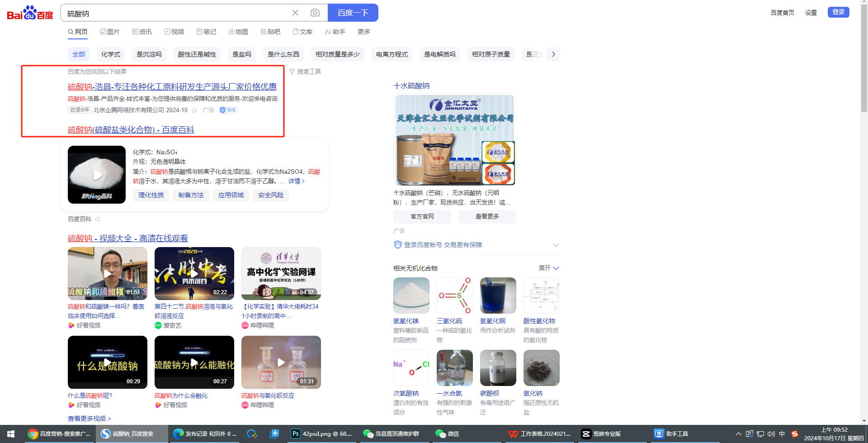This screenshot has height=443, width=868.
Task: Click the 官方官网 button
Action: (x=422, y=216)
